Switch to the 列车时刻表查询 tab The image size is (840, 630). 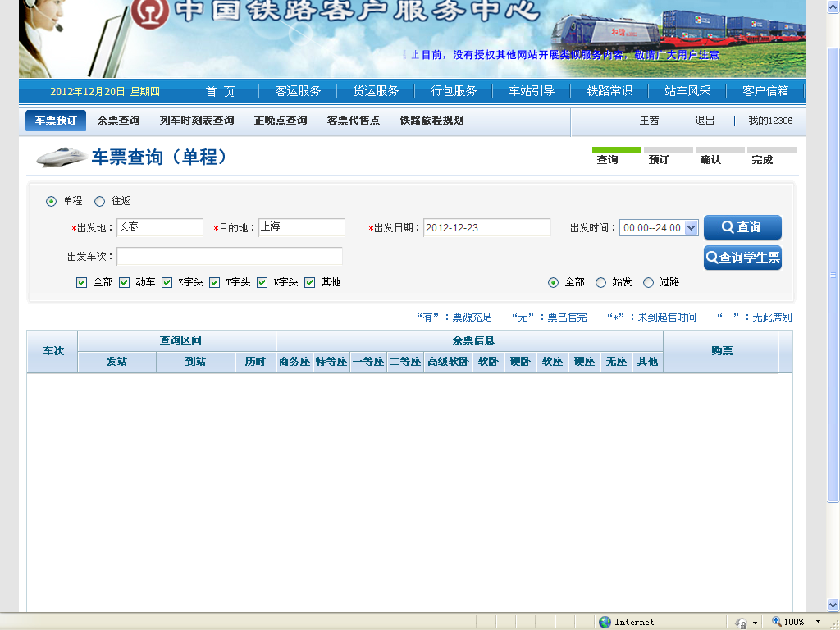pos(197,121)
